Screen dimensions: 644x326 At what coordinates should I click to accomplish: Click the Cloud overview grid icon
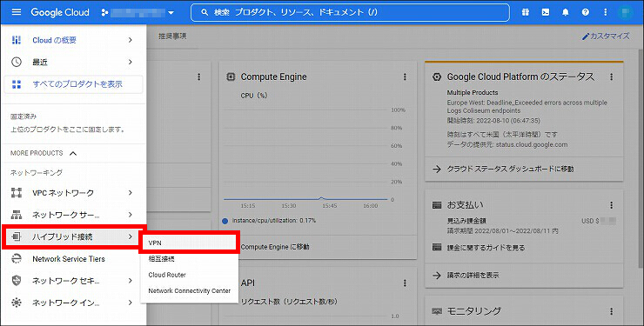coord(17,40)
